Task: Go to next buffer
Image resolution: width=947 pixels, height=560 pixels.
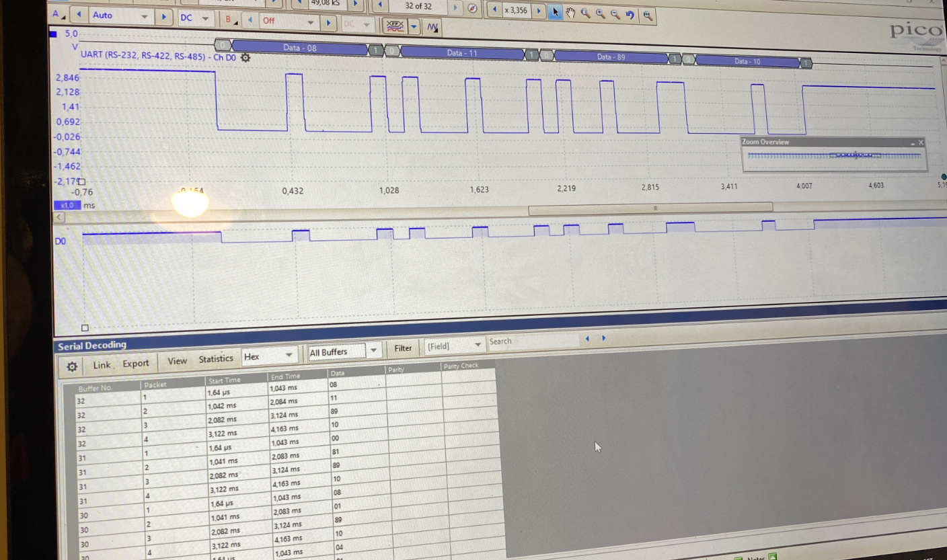Action: pos(456,8)
